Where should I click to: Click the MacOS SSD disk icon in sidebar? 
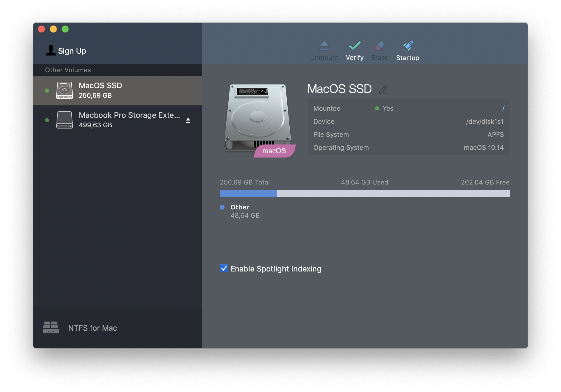click(65, 90)
